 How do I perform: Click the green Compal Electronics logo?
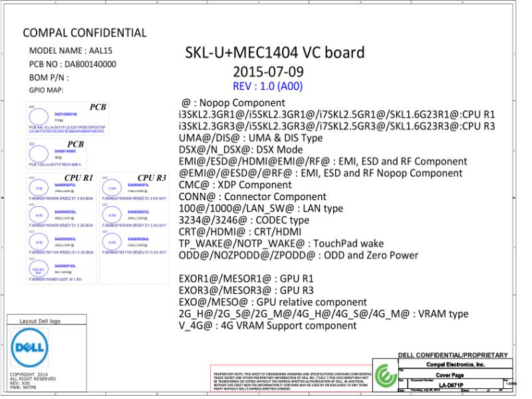click(x=386, y=376)
